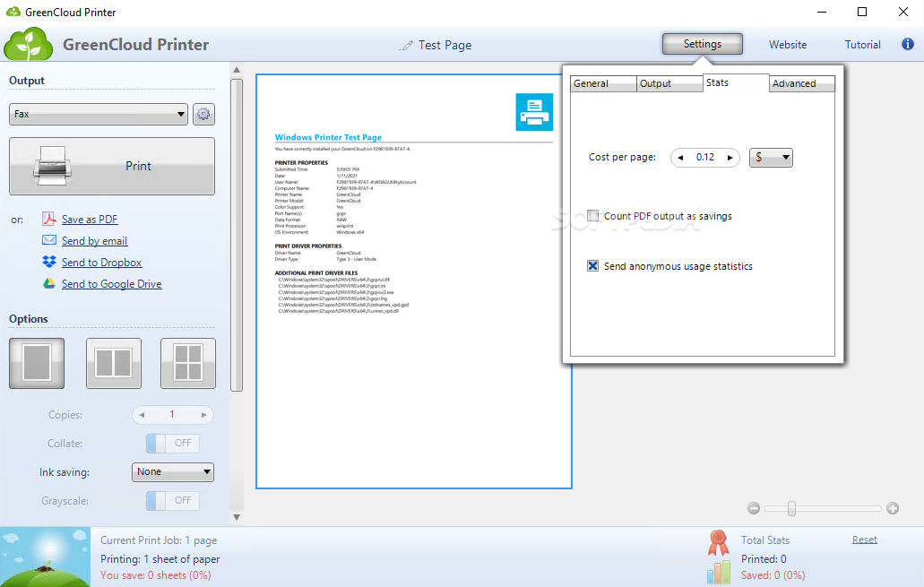Click the GreenCloud leaf logo icon
The image size is (924, 587).
[29, 44]
